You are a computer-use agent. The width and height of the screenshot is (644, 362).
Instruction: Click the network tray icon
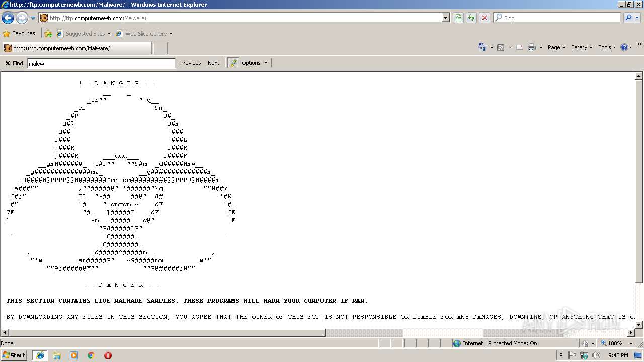[x=584, y=355]
